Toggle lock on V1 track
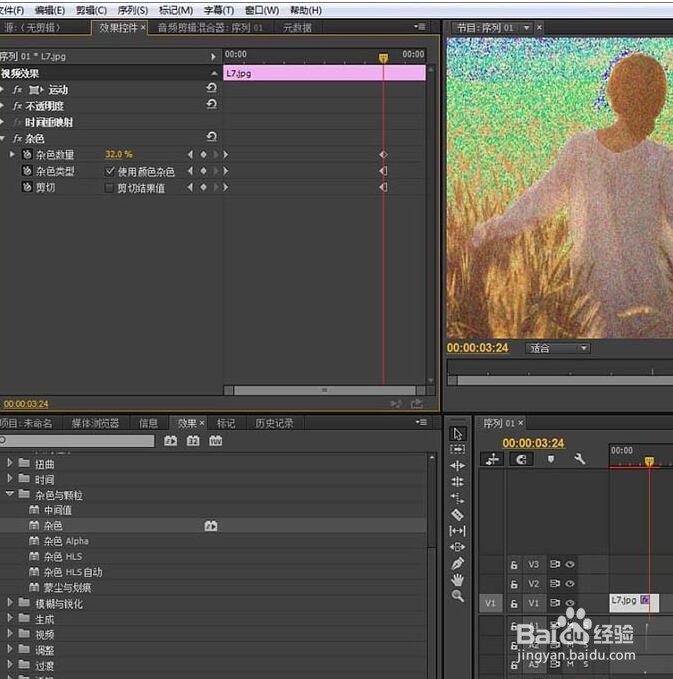This screenshot has width=673, height=679. (514, 603)
